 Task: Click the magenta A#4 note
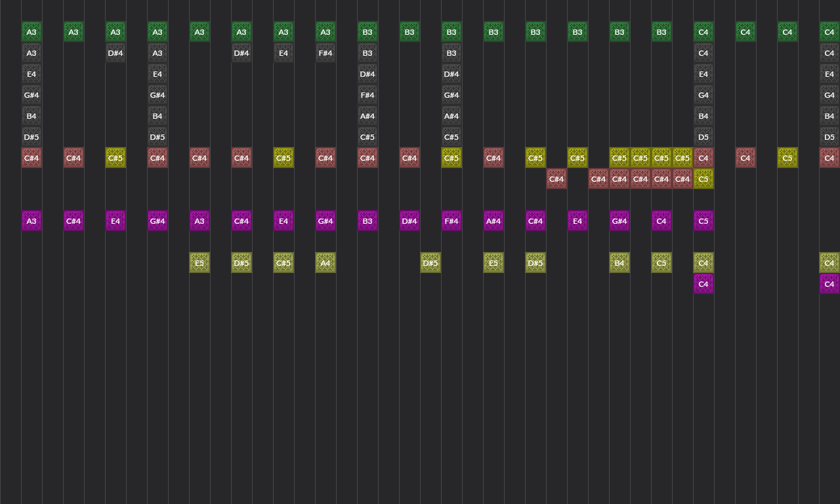click(493, 220)
